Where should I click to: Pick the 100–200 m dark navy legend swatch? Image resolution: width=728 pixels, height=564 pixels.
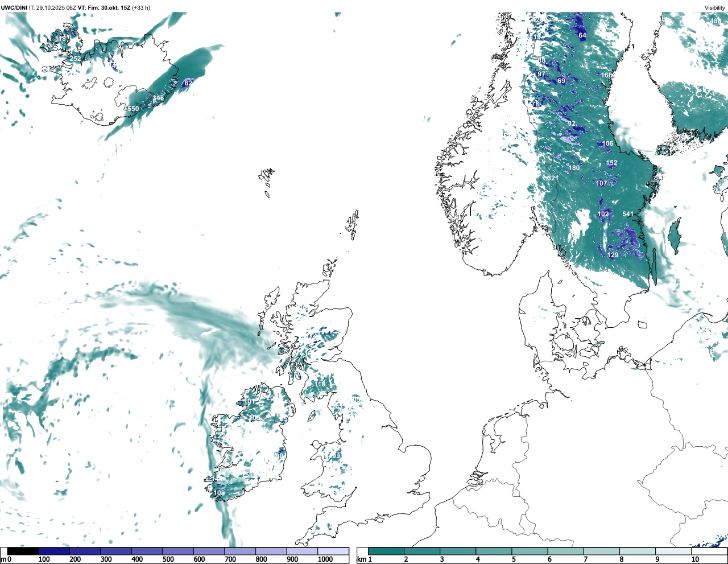[x=54, y=551]
